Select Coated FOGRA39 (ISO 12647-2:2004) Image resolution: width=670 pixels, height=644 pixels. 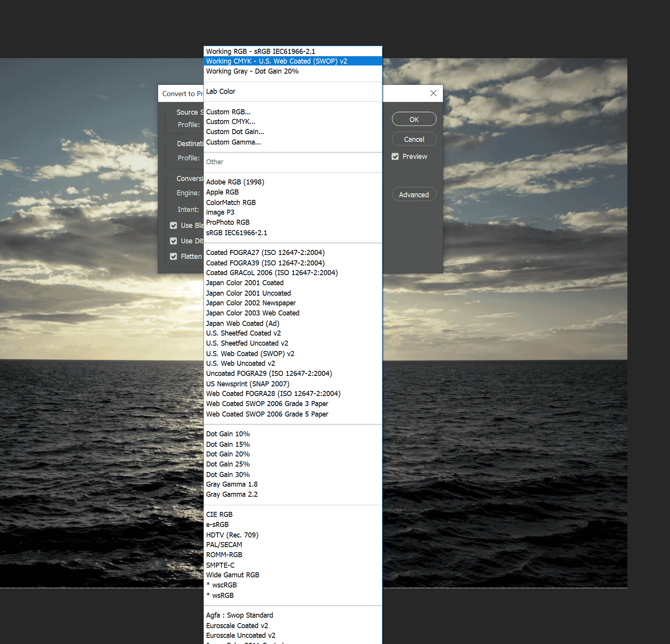click(265, 263)
